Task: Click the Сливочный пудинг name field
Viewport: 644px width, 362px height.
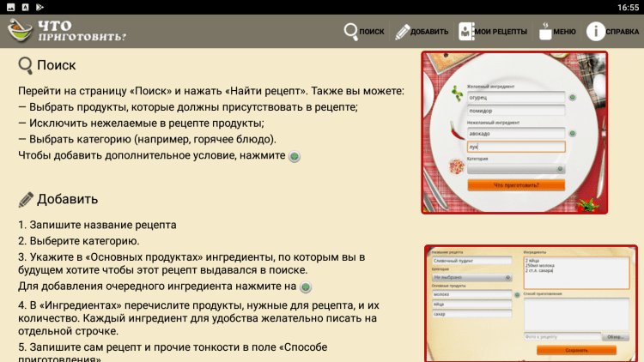Action: [471, 261]
